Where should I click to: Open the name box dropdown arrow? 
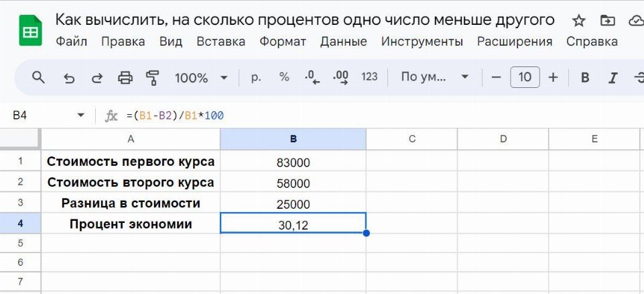[x=81, y=115]
